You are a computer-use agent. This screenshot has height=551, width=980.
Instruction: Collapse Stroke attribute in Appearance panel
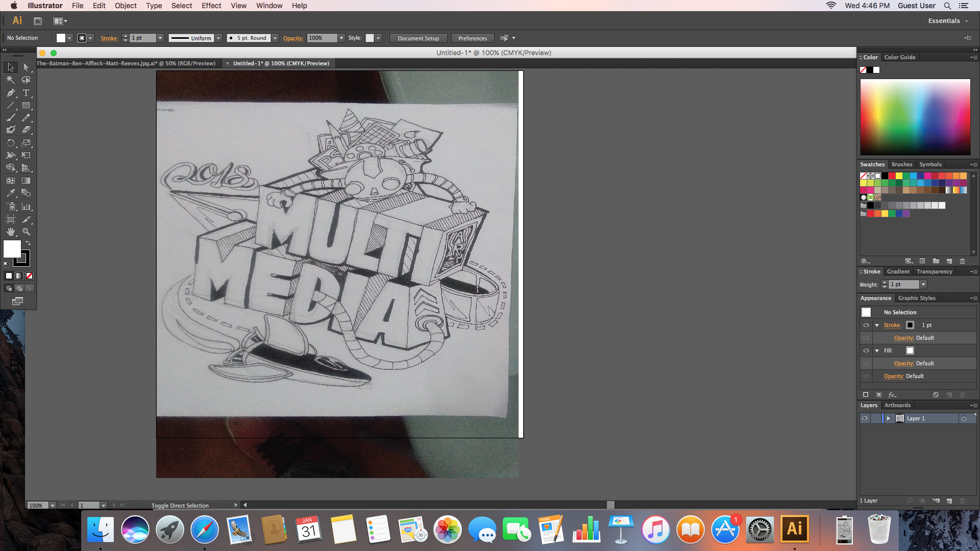pos(877,325)
